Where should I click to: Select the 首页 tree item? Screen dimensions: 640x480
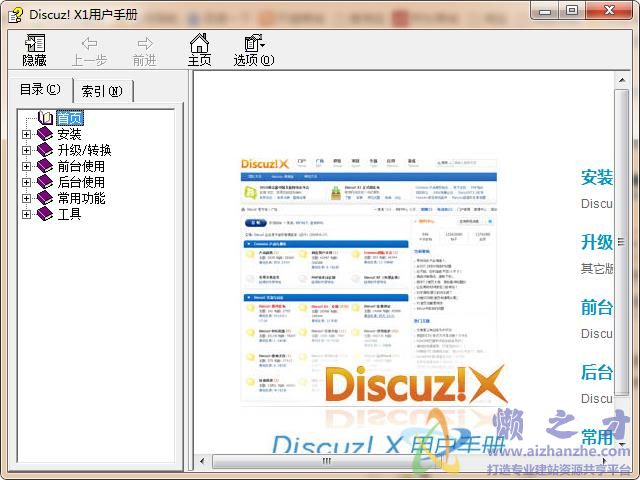70,118
